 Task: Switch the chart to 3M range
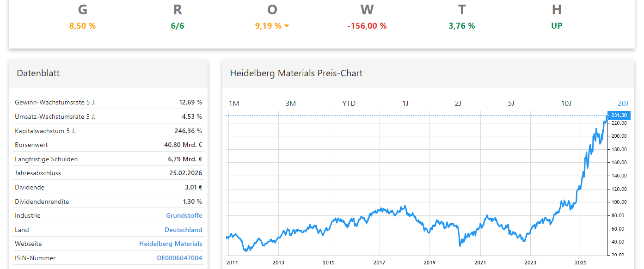(x=290, y=103)
